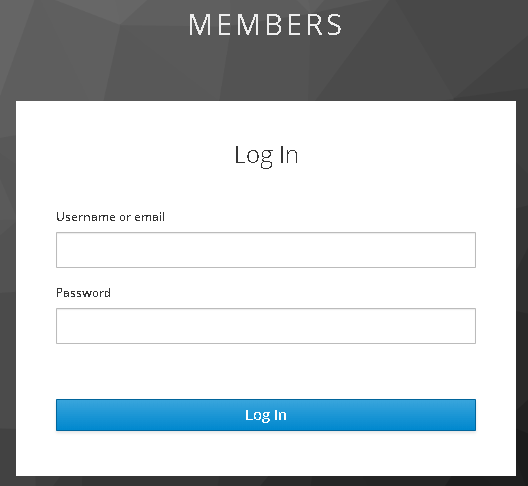Click the "Password" field label

point(83,293)
